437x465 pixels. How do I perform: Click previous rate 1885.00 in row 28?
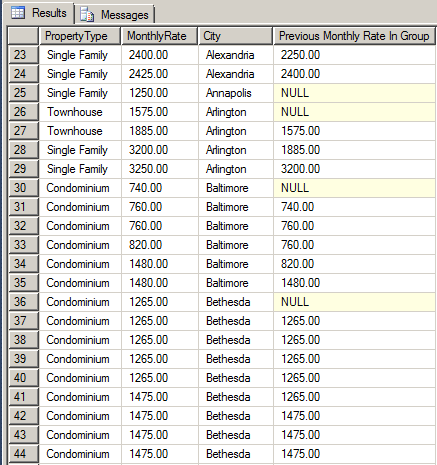click(355, 150)
